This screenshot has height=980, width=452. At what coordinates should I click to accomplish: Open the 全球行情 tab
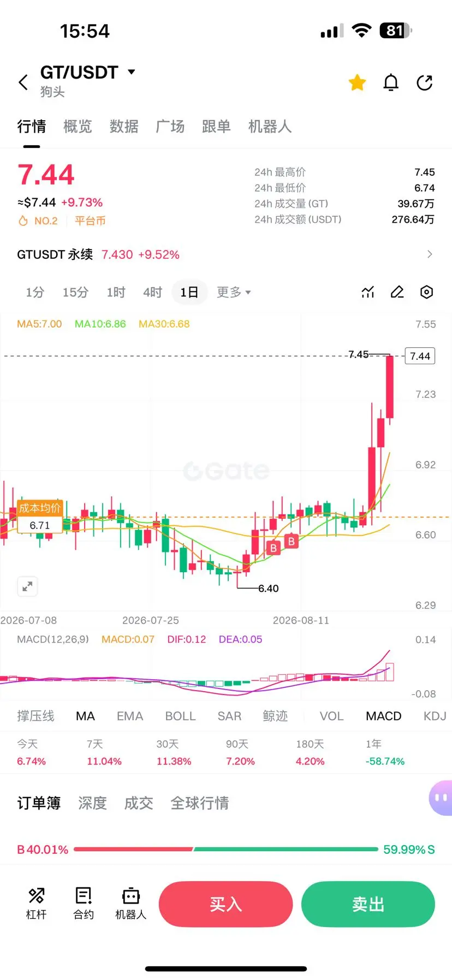(200, 803)
